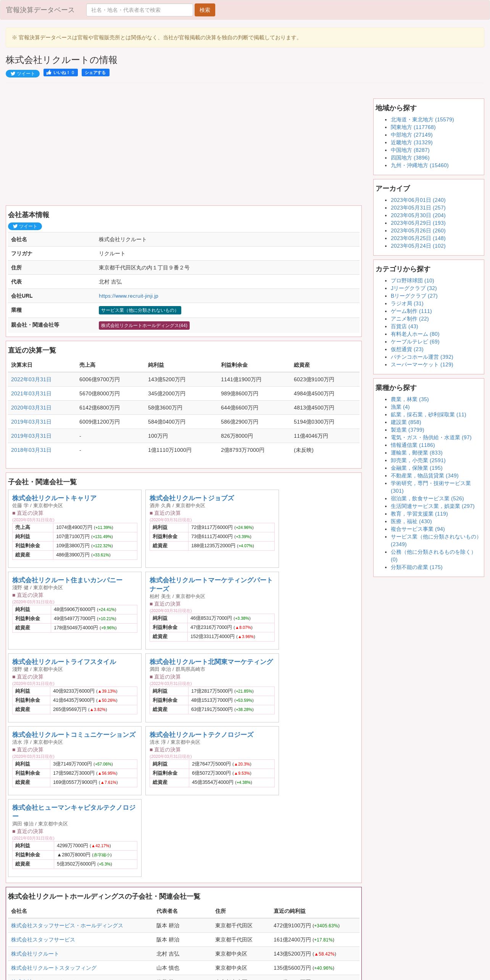Open 株式会社リクルートテクノロジーズ page
This screenshot has height=980, width=490.
click(x=201, y=735)
